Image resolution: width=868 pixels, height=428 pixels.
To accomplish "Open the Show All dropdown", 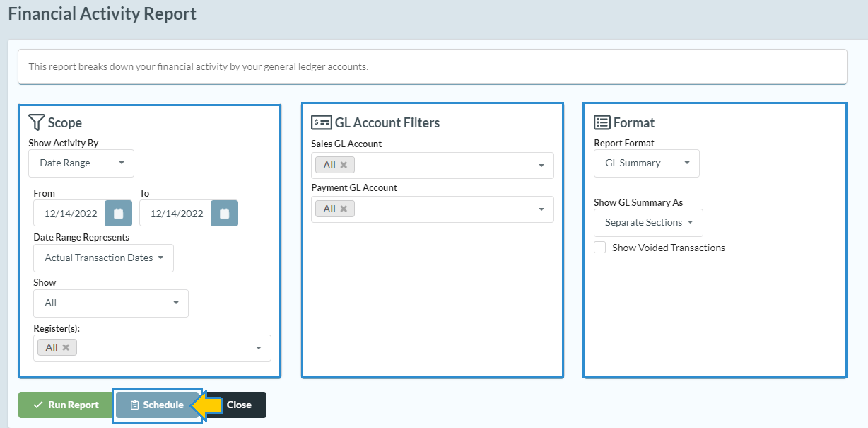I will click(111, 303).
